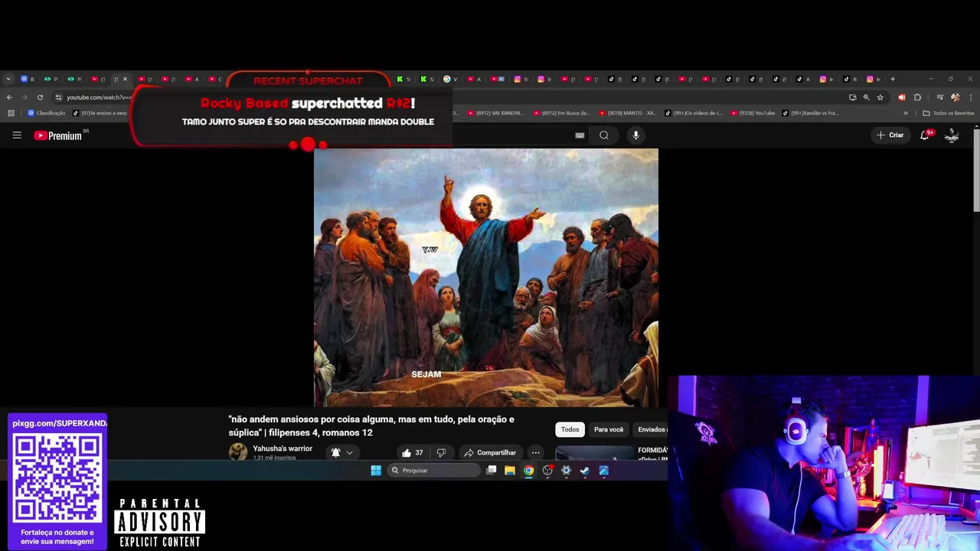Open the red extension icon in toolbar
The width and height of the screenshot is (980, 551).
tap(901, 97)
